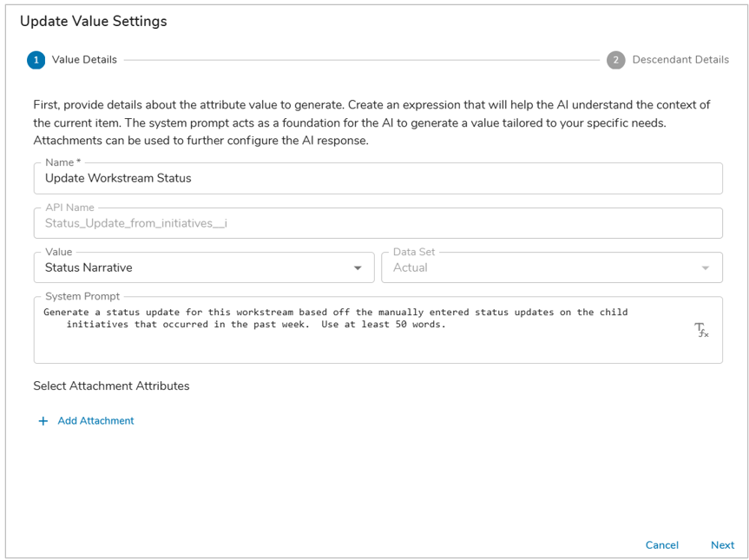The image size is (749, 560).
Task: Expand the Value dropdown arrow
Action: pyautogui.click(x=358, y=268)
